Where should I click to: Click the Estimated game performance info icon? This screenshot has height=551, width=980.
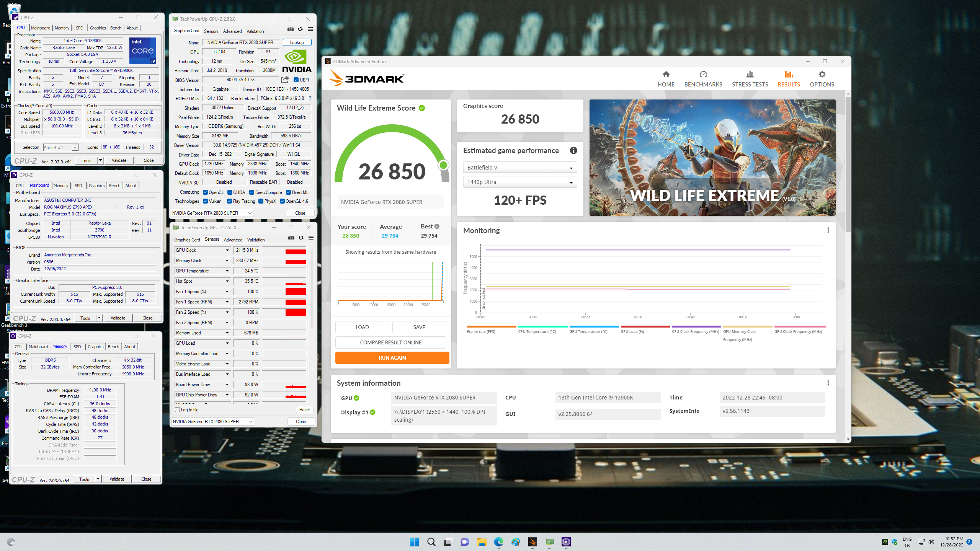pos(573,150)
